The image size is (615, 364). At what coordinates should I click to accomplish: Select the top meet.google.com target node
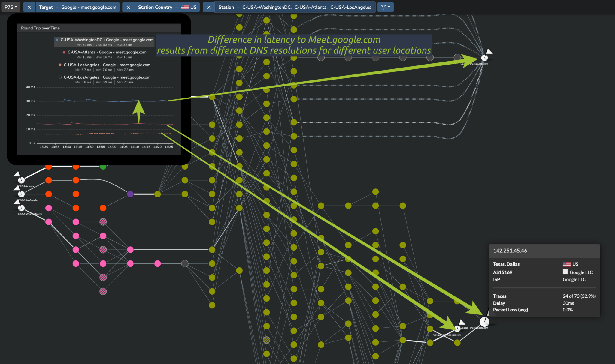tap(484, 58)
